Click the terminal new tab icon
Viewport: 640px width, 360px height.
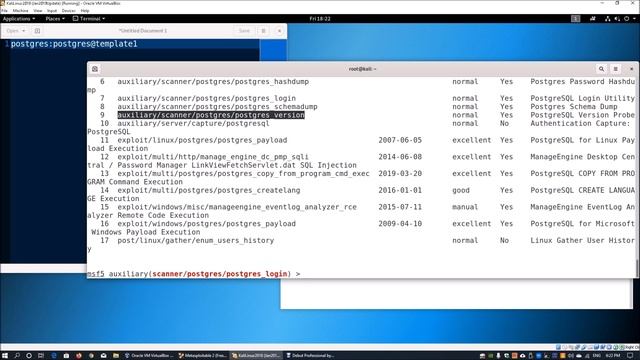95,69
